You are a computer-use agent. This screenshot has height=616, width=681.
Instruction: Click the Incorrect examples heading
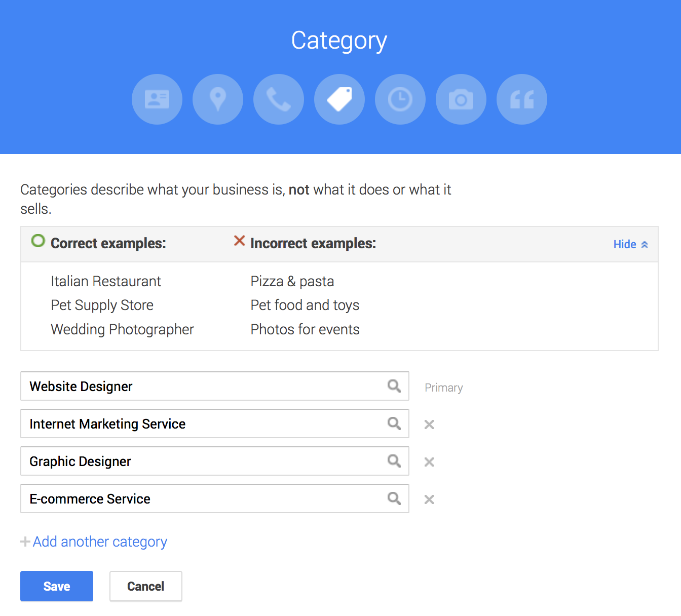tap(313, 243)
